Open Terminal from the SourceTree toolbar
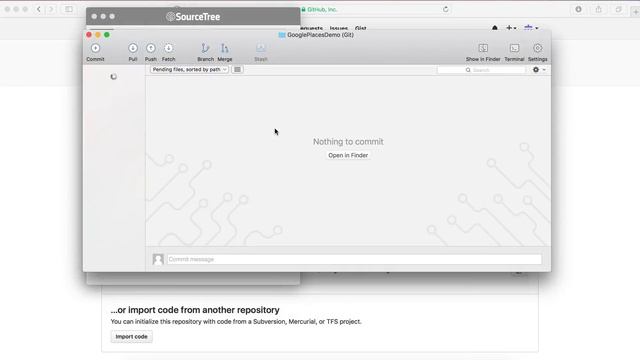 point(514,52)
